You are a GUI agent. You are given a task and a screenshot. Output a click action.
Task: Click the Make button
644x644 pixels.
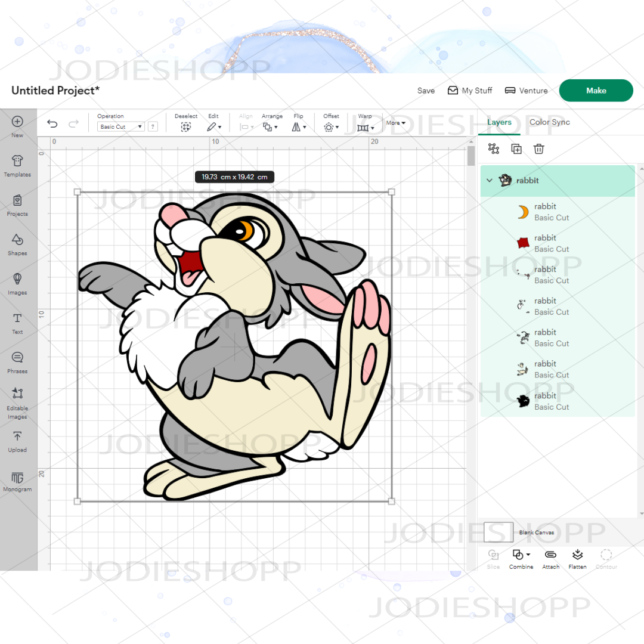(596, 91)
